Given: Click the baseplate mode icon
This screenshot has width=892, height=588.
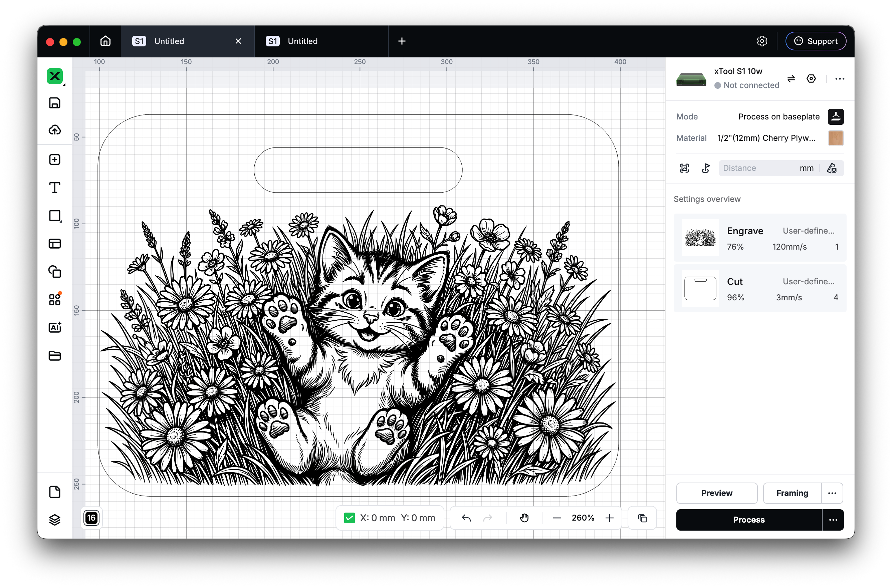Looking at the screenshot, I should pos(835,116).
